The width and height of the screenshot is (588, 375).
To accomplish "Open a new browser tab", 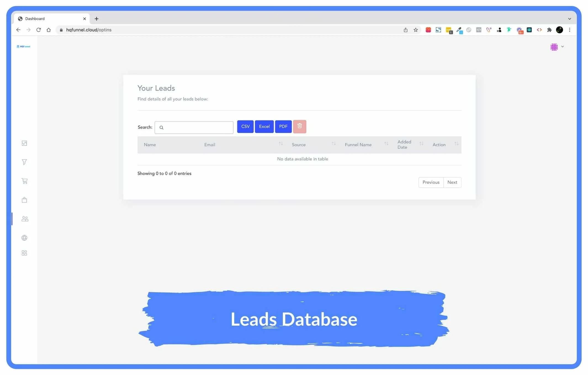I will point(96,19).
